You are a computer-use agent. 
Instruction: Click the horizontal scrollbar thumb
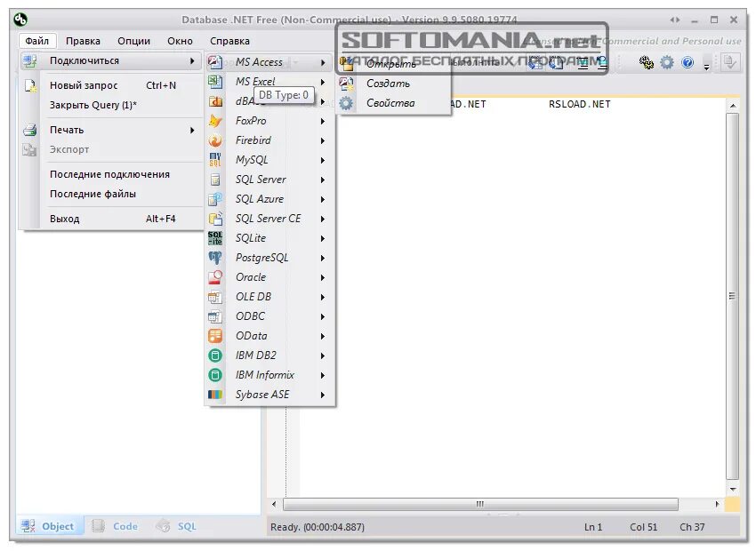coord(480,504)
